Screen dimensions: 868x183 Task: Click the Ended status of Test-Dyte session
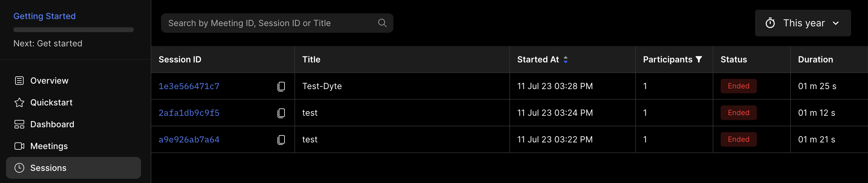(x=738, y=86)
